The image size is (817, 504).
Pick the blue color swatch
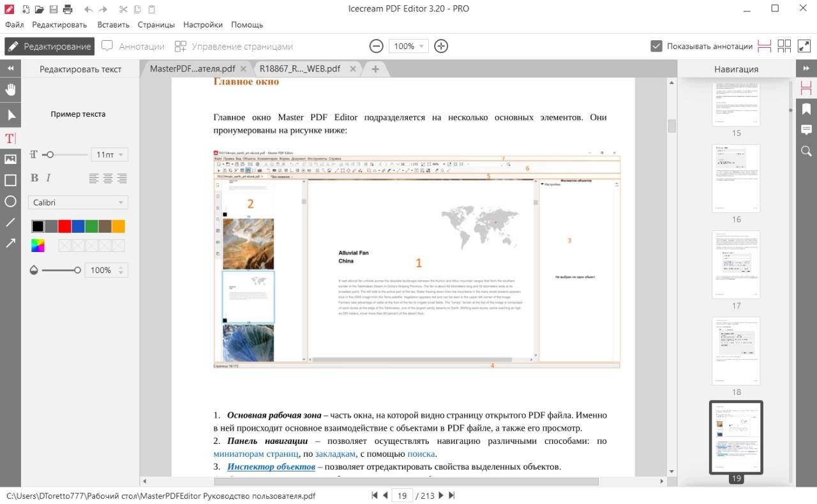click(78, 226)
